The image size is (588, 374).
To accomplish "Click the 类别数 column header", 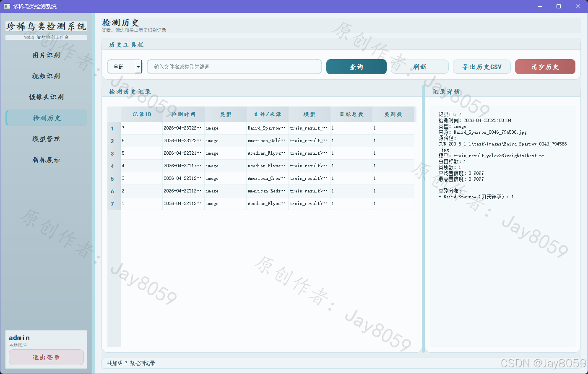I will click(393, 114).
